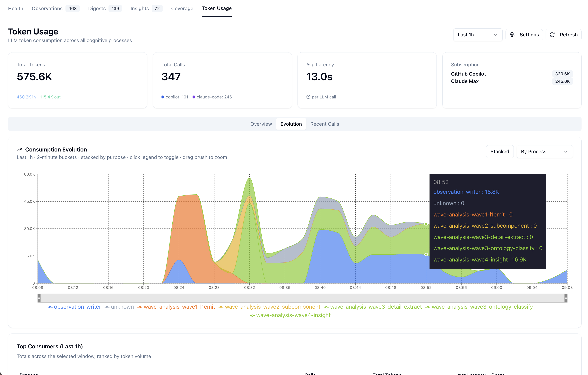Open the By Process grouping dropdown
This screenshot has height=375, width=588.
[544, 151]
